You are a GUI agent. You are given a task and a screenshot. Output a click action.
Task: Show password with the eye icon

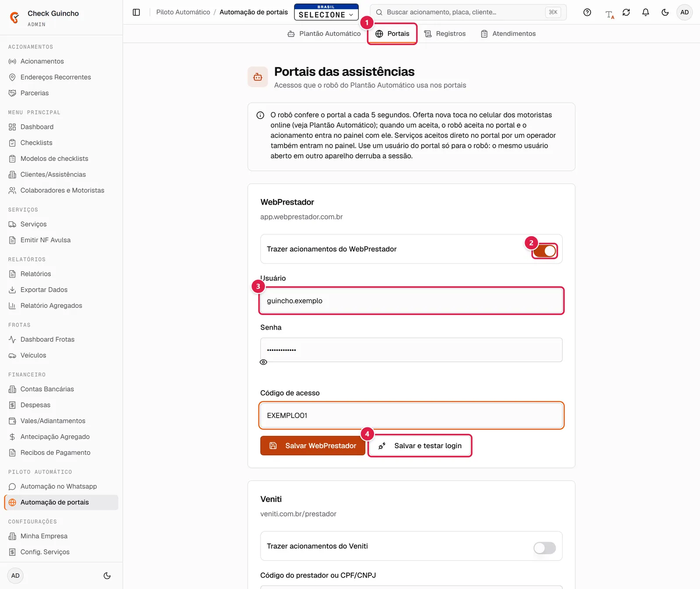(x=263, y=362)
